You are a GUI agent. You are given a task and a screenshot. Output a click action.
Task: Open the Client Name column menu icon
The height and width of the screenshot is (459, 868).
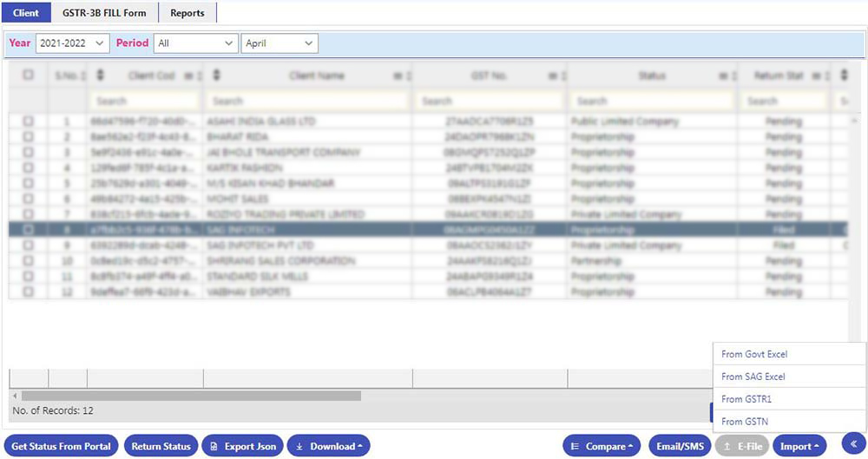(x=397, y=76)
